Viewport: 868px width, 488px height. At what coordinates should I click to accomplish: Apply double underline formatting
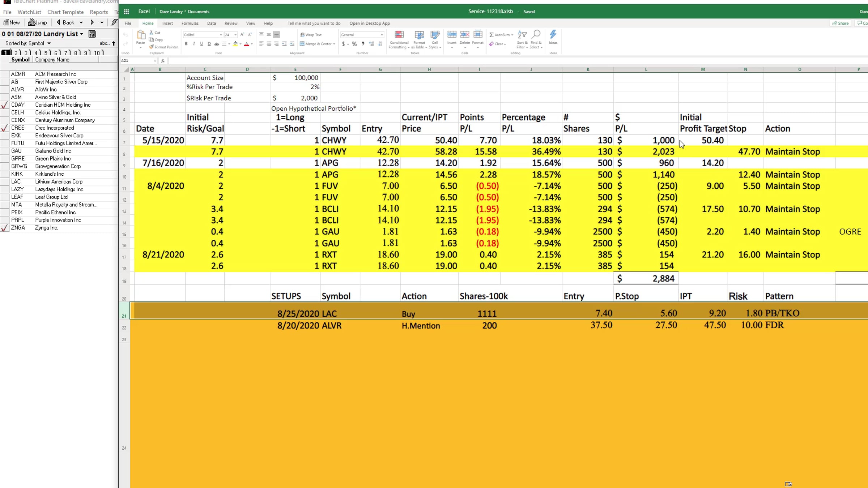pos(209,44)
